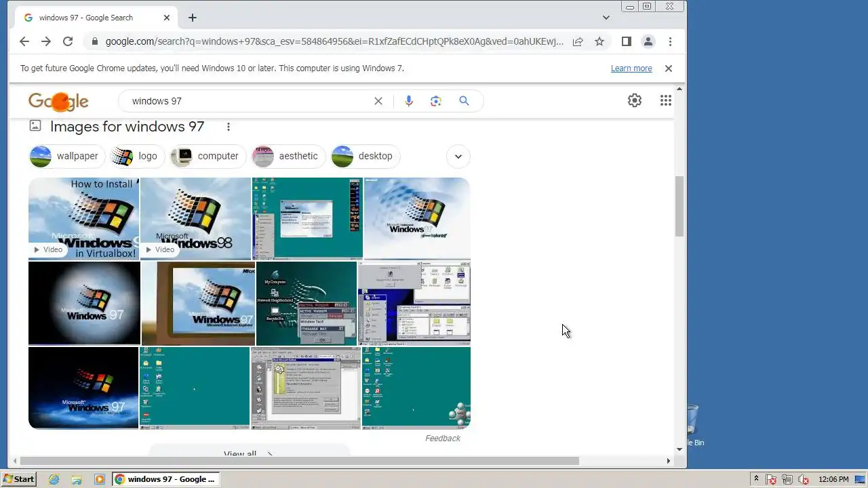The image size is (868, 488).
Task: Click the Google logo
Action: click(58, 101)
